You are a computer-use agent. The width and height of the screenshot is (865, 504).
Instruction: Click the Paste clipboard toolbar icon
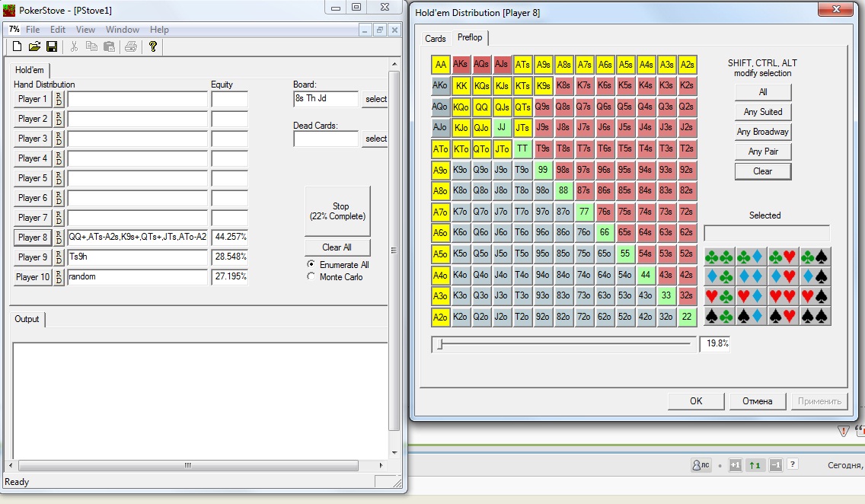(x=109, y=47)
